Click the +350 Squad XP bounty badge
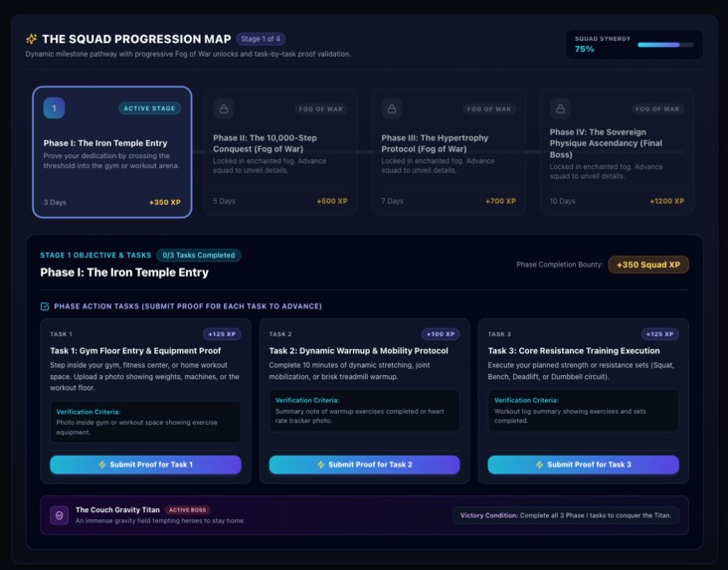Screen dimensions: 728x570 (648, 265)
